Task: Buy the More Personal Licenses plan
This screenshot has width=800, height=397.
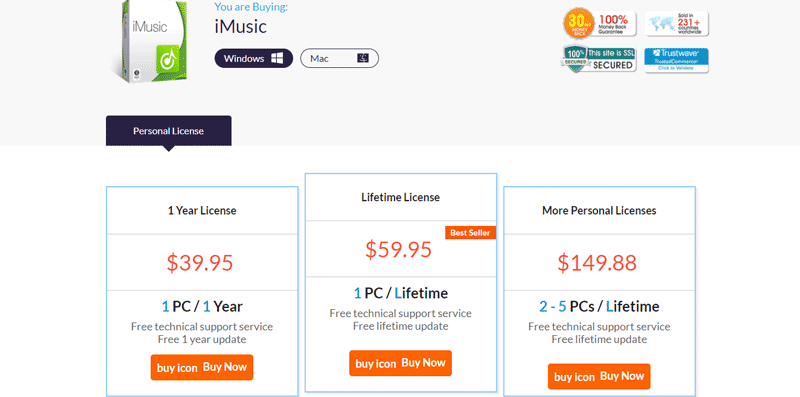Action: 599,377
